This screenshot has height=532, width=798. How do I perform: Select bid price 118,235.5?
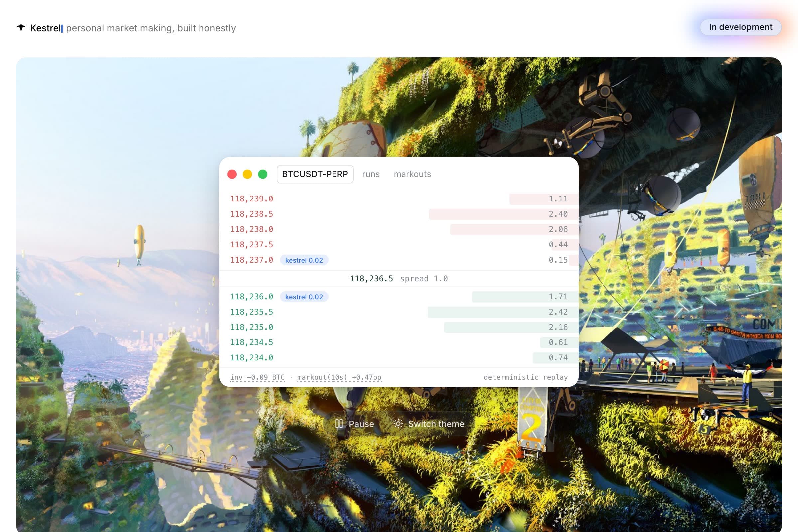(251, 312)
